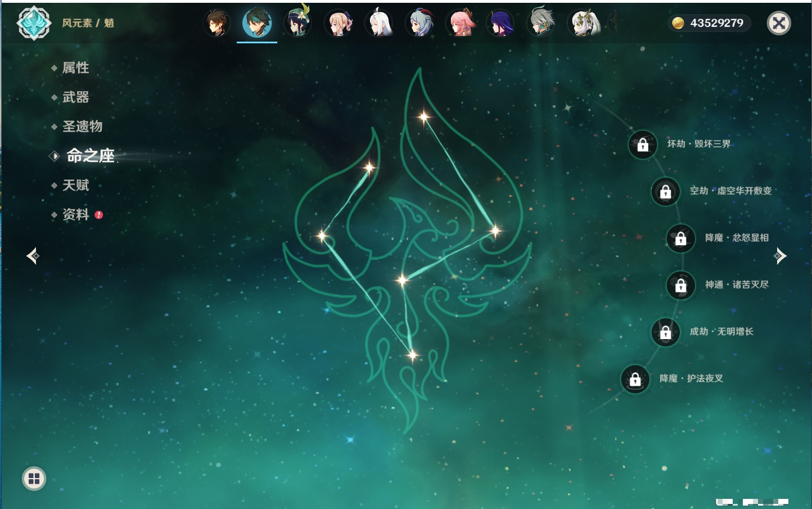Select the 空劫·虚空华开敷变 constellation label
The image size is (812, 509).
730,191
